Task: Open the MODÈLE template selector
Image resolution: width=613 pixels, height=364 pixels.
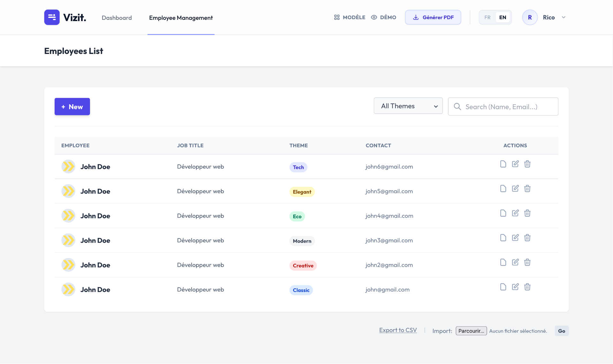Action: pos(350,17)
